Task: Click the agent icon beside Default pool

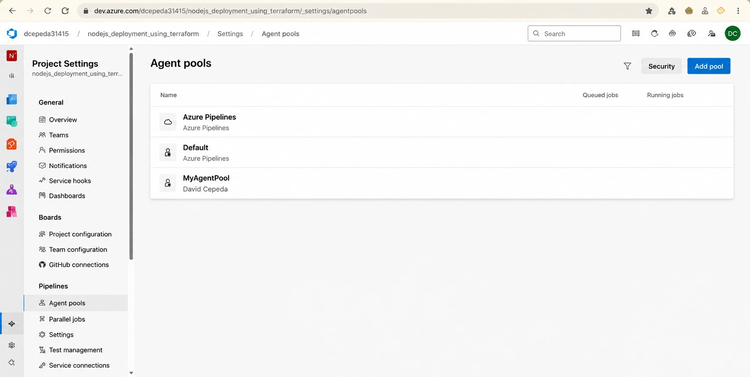Action: click(x=168, y=153)
